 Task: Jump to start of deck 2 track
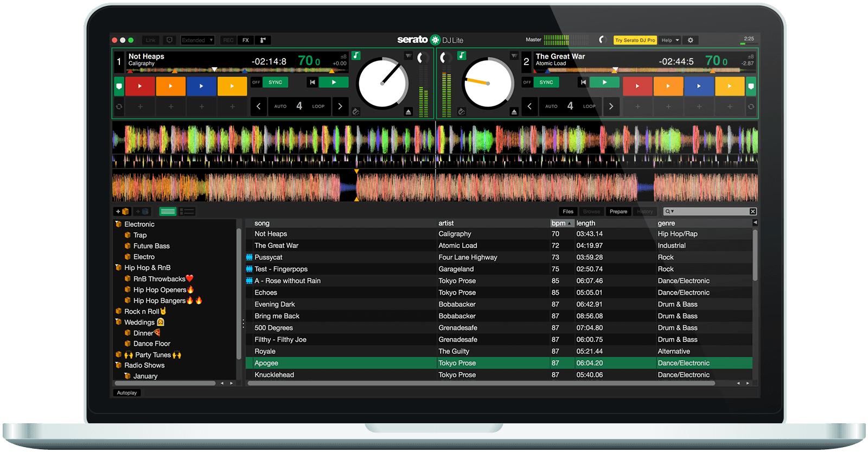[583, 82]
